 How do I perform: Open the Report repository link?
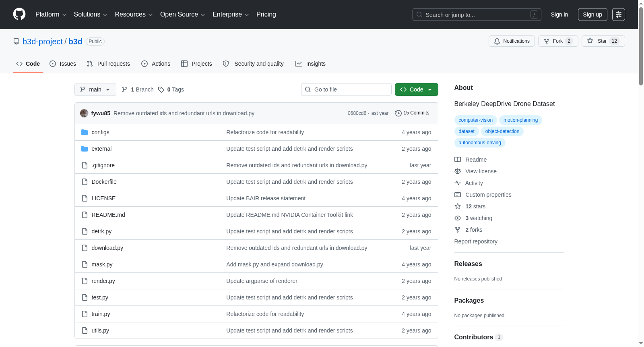[476, 241]
